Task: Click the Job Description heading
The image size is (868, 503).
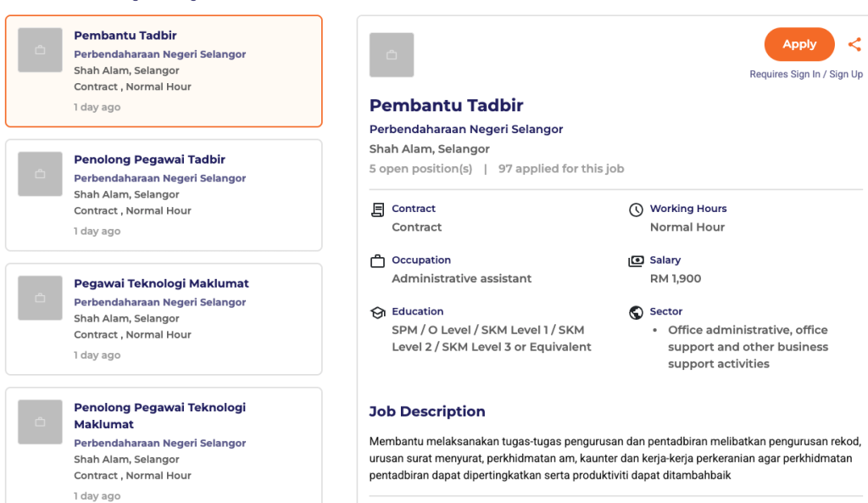Action: (x=427, y=411)
